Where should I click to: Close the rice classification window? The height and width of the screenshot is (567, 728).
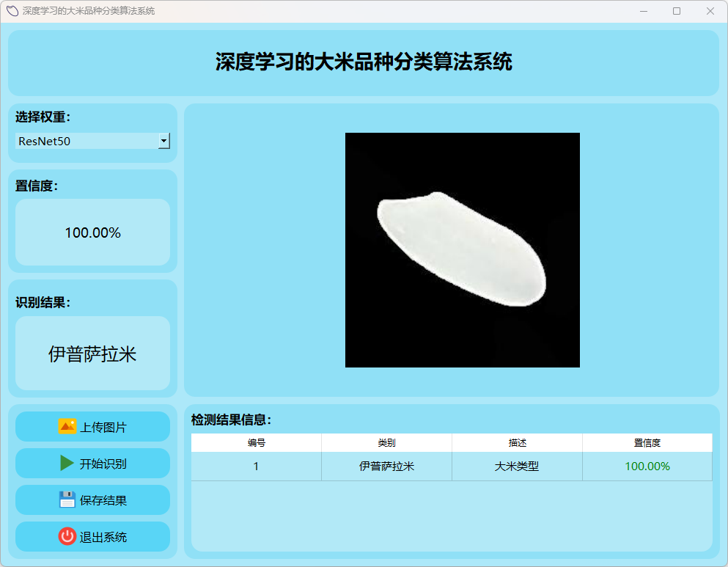(x=710, y=11)
